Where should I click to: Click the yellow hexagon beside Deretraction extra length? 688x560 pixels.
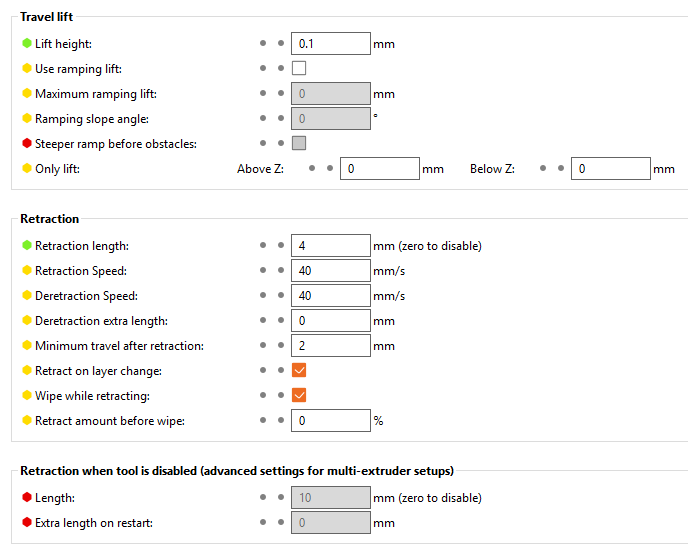27,320
